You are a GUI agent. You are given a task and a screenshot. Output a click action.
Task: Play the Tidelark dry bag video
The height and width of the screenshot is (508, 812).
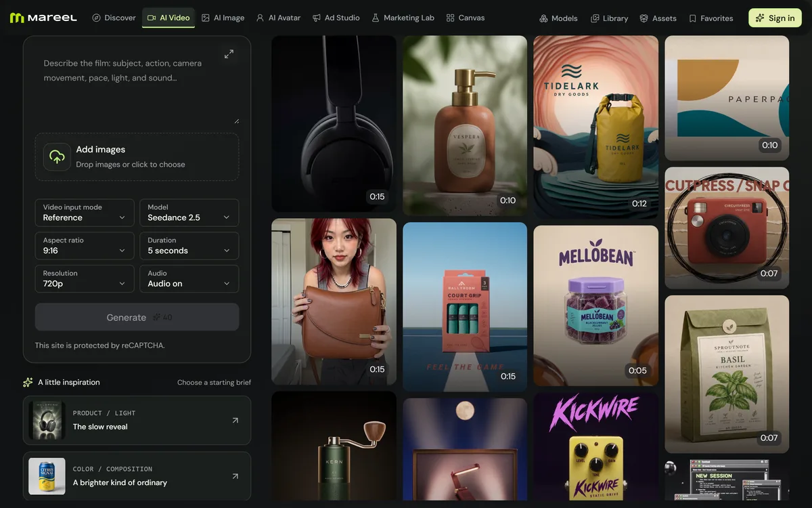click(x=595, y=127)
